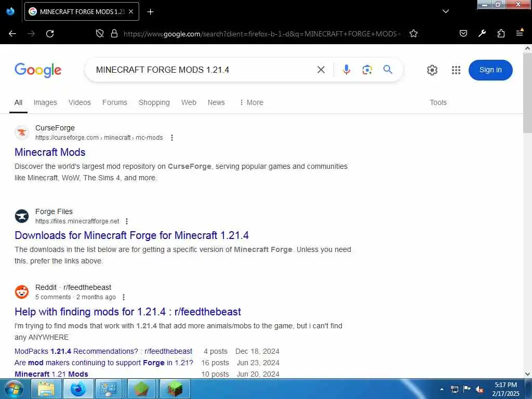Click the network tray icon
Viewport: 532px width, 399px height.
point(455,389)
